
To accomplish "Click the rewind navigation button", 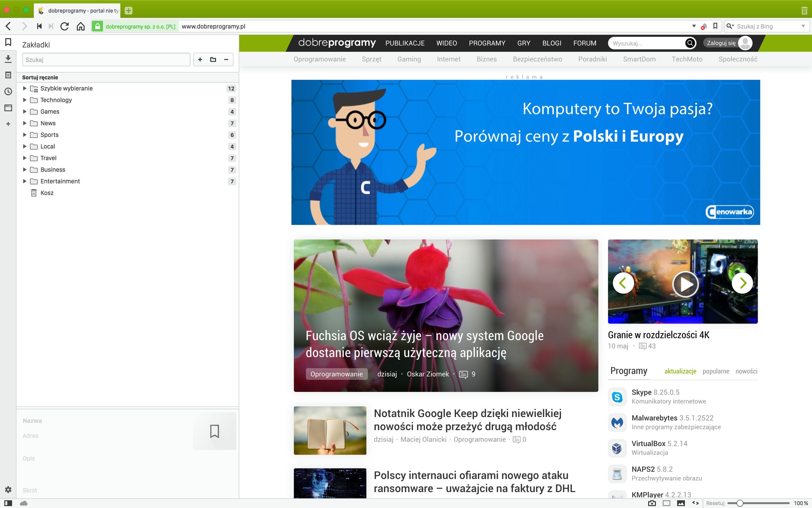I will tap(39, 26).
